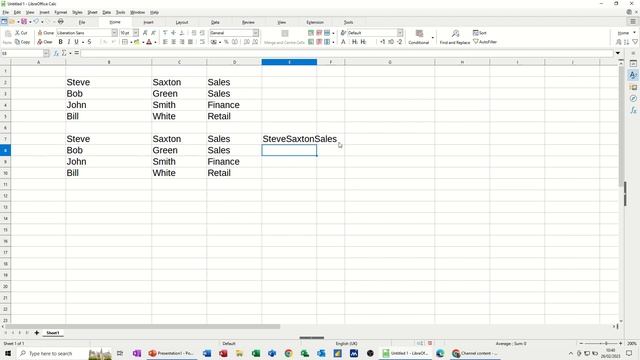640x360 pixels.
Task: Select column E header
Action: (x=289, y=62)
